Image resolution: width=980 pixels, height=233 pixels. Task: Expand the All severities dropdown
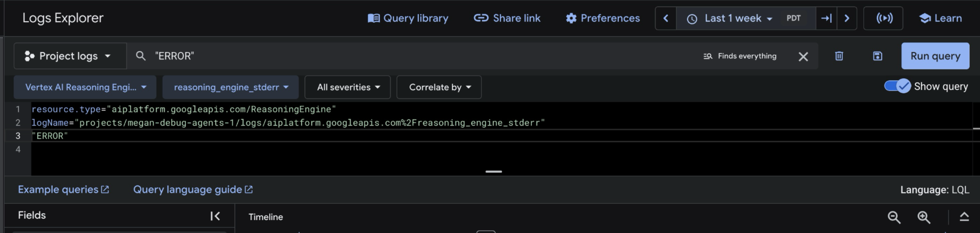(348, 87)
